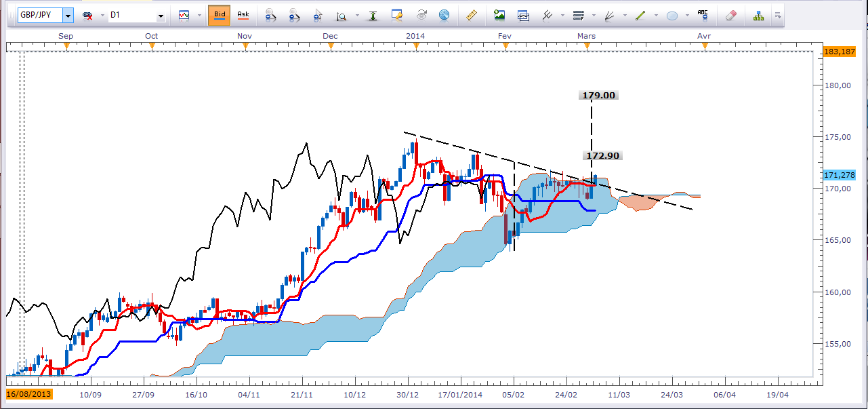
Task: Click the 165,00 level on price axis
Action: pos(838,240)
